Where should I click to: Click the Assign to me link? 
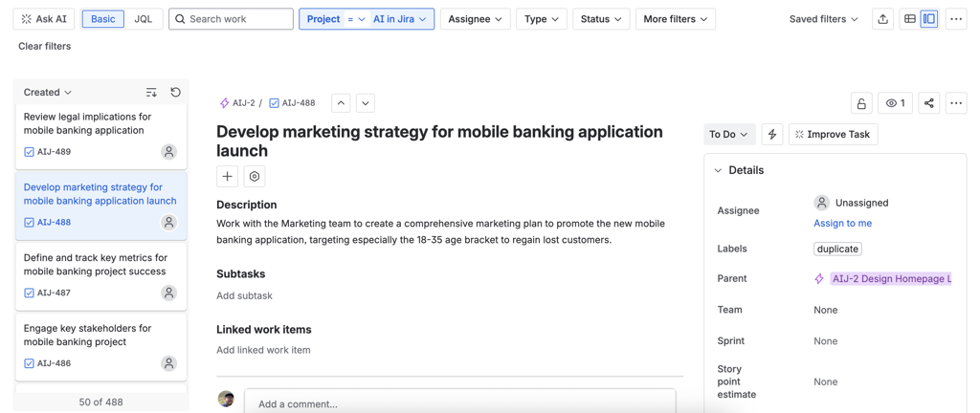click(x=842, y=224)
